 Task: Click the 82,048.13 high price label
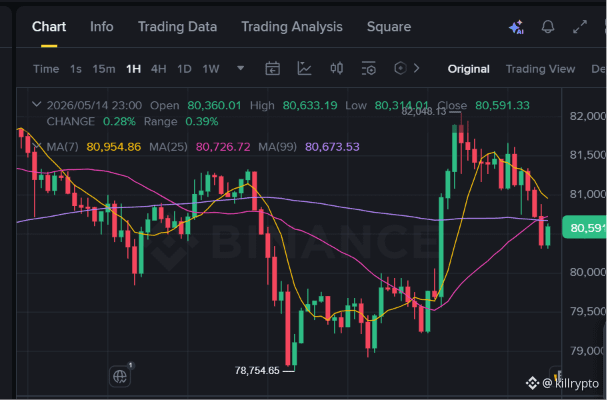pos(424,112)
